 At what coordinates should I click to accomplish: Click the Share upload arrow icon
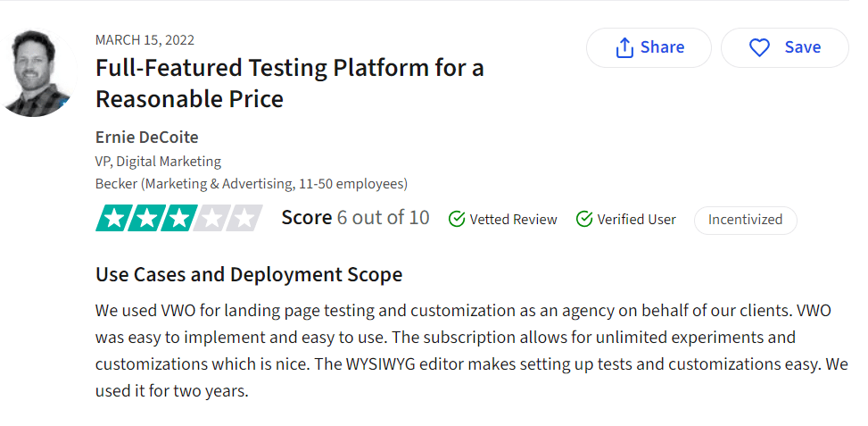624,47
